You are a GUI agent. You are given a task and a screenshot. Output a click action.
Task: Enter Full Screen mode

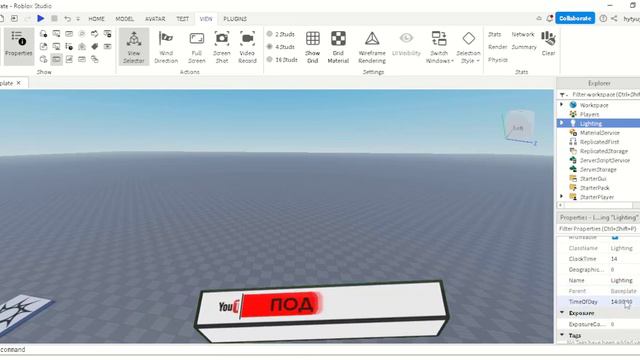[x=196, y=47]
